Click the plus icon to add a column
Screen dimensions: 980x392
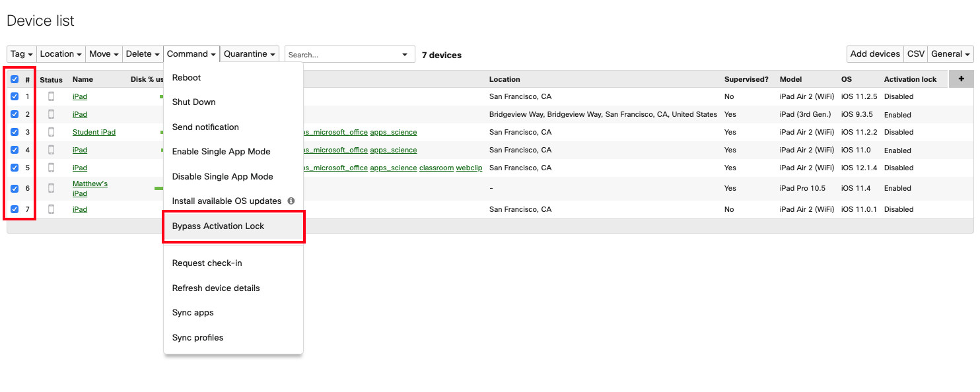click(961, 79)
